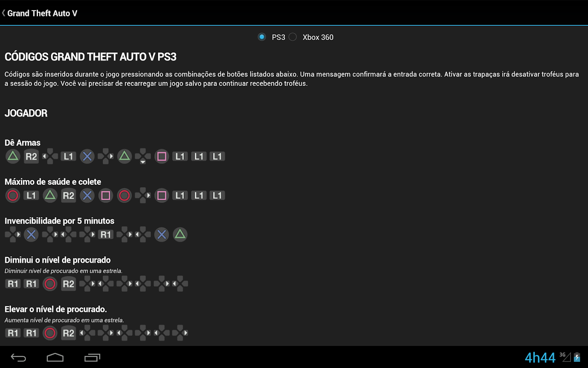Screen dimensions: 588x368
Task: Click the text Diminuir nível de procurado em uma estrela
Action: pyautogui.click(x=63, y=271)
